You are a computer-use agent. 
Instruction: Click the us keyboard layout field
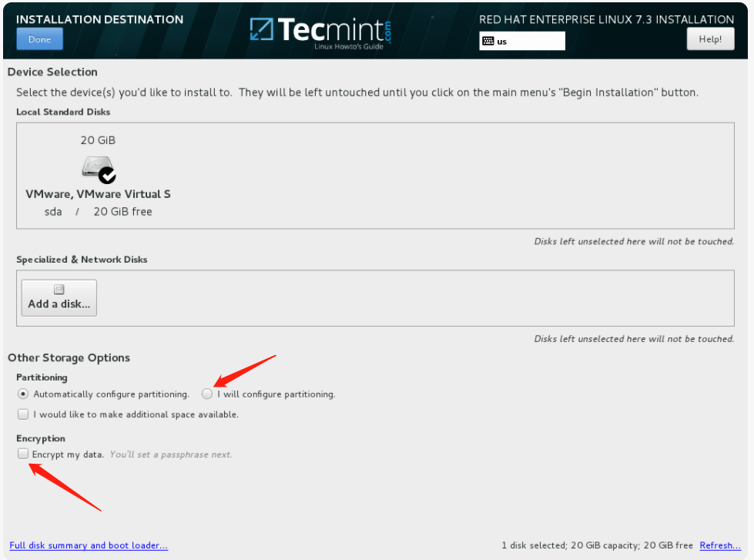(x=522, y=41)
